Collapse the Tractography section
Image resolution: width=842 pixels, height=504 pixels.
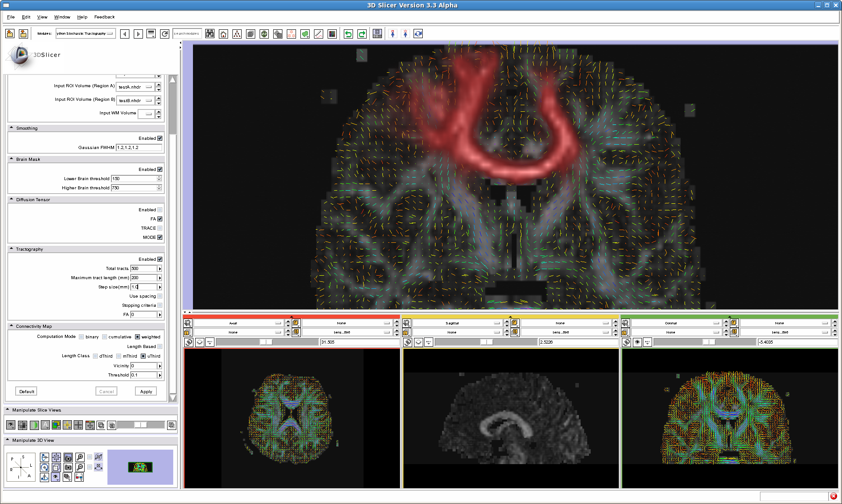tap(11, 248)
